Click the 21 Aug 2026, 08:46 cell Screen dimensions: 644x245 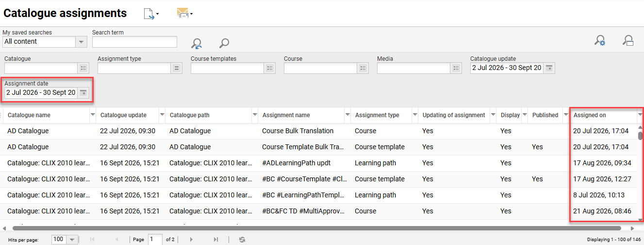coord(603,211)
